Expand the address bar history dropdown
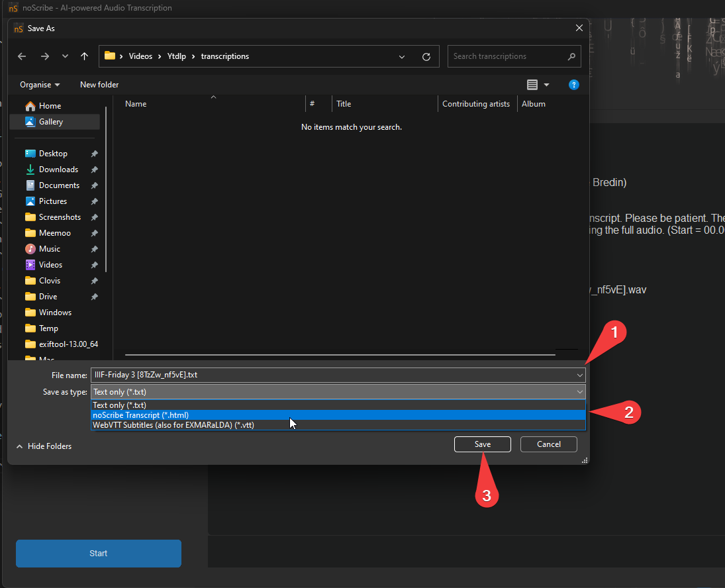Screen dimensions: 725x588 click(x=402, y=57)
